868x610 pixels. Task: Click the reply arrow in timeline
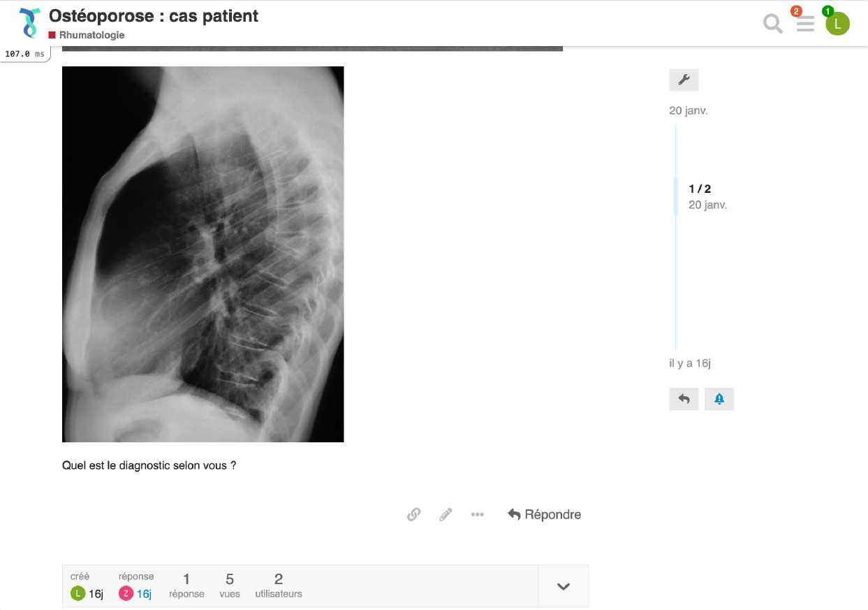coord(684,399)
